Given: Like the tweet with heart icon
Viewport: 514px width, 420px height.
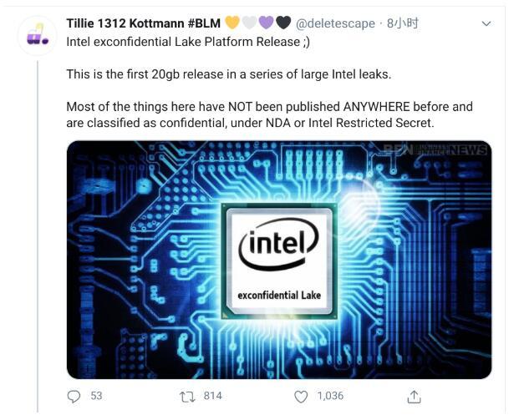Looking at the screenshot, I should (x=302, y=396).
